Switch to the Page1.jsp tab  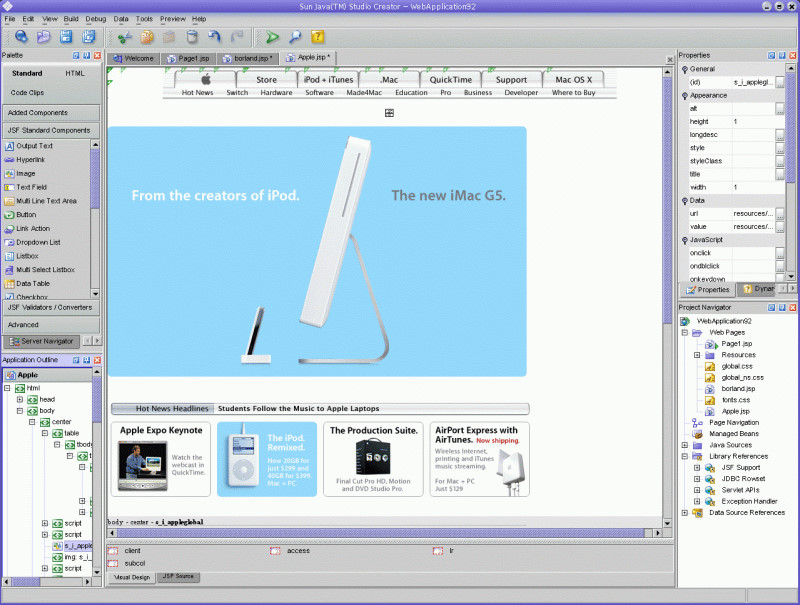(188, 59)
